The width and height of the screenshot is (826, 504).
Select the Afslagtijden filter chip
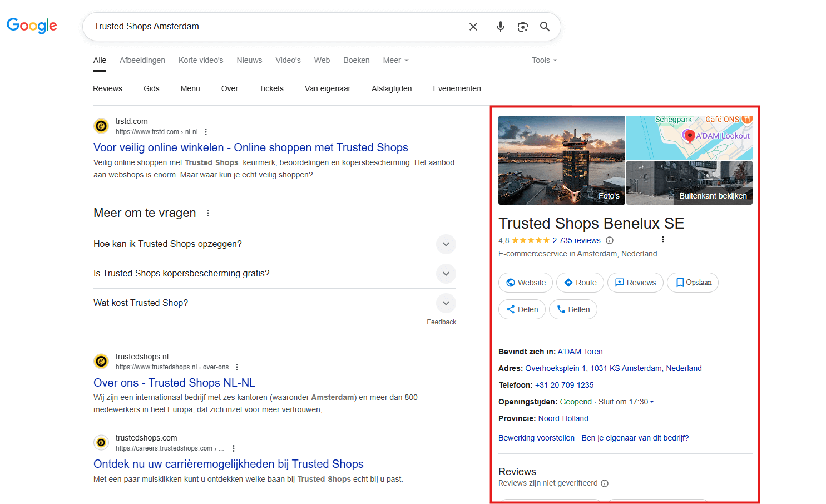392,88
